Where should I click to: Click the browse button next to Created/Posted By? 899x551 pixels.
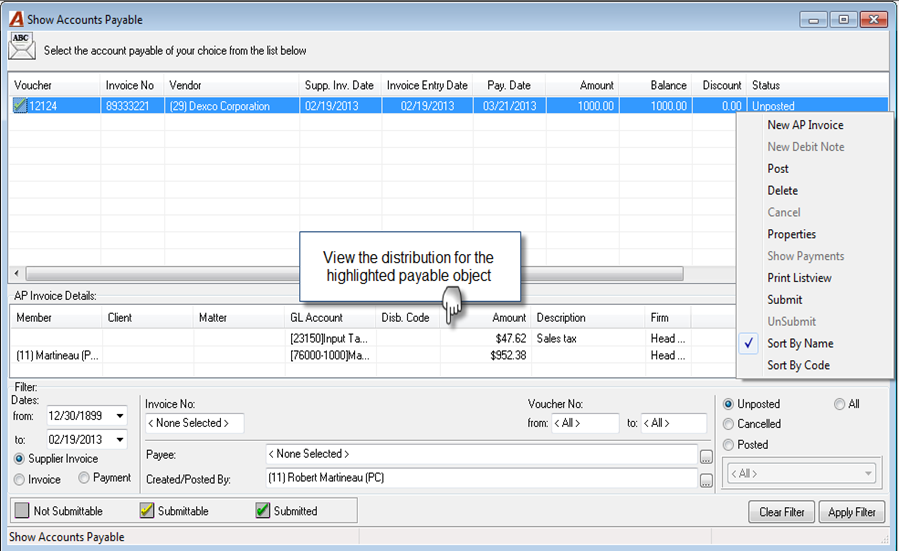[706, 480]
